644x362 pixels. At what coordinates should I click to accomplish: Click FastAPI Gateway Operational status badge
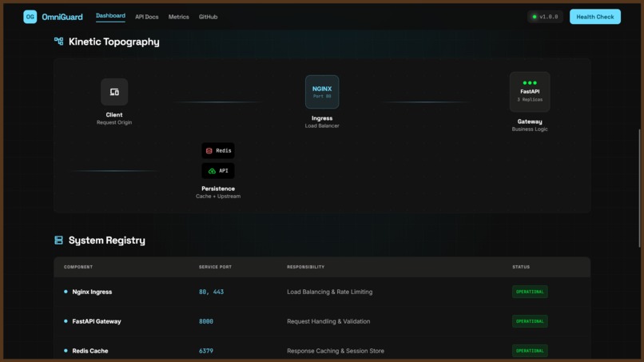(530, 321)
